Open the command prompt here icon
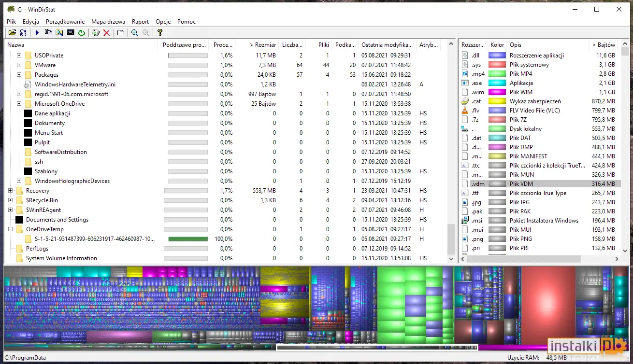633x364 pixels. (71, 32)
